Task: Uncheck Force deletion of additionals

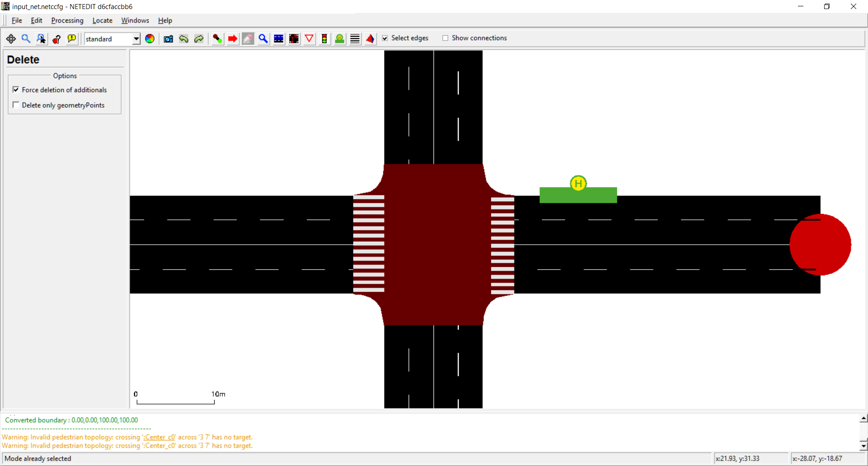Action: coord(16,90)
